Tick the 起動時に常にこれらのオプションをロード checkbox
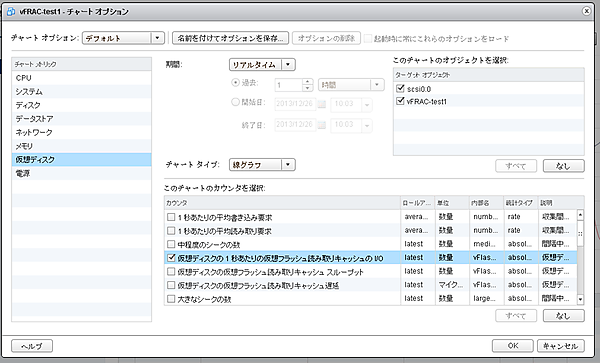The width and height of the screenshot is (600, 363). point(368,38)
